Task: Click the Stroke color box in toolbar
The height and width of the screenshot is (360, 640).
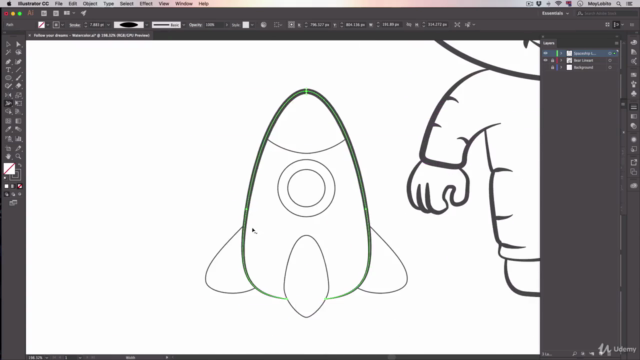Action: (x=16, y=175)
